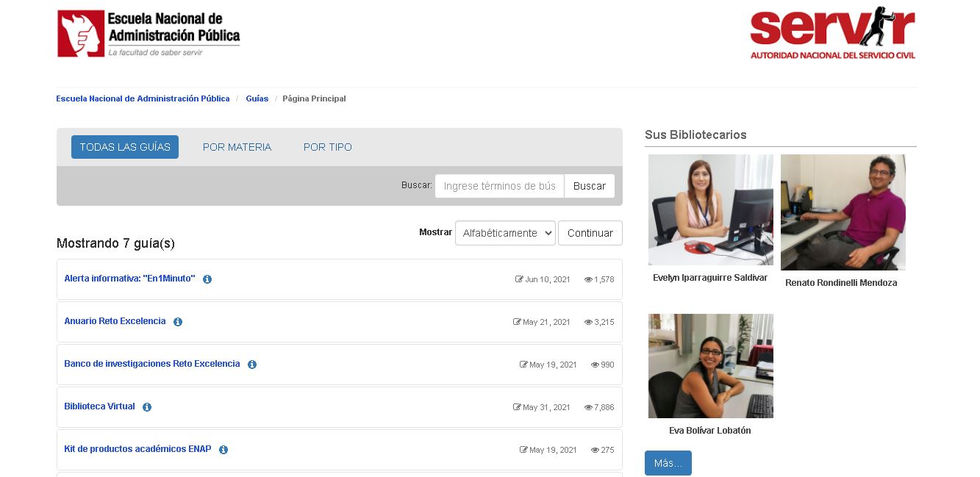Click info icon beside Anuario Reto Excelencia
The image size is (980, 477).
coord(178,322)
